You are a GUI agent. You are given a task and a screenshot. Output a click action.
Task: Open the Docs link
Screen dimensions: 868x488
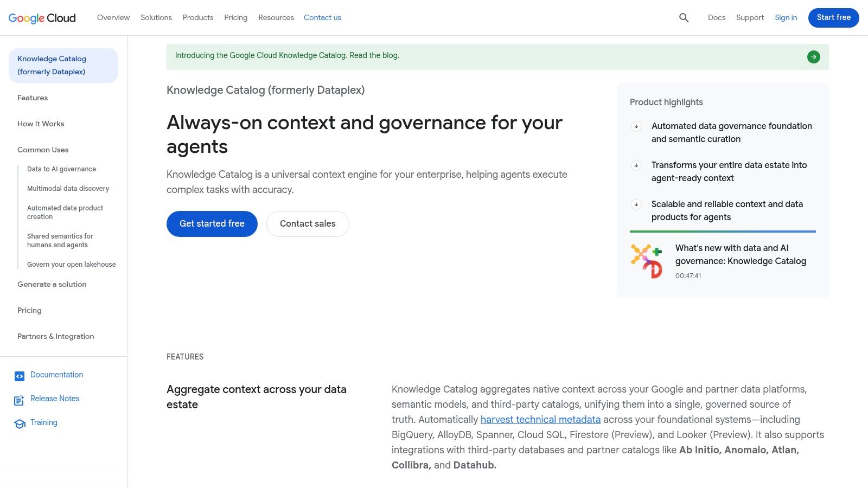point(717,18)
